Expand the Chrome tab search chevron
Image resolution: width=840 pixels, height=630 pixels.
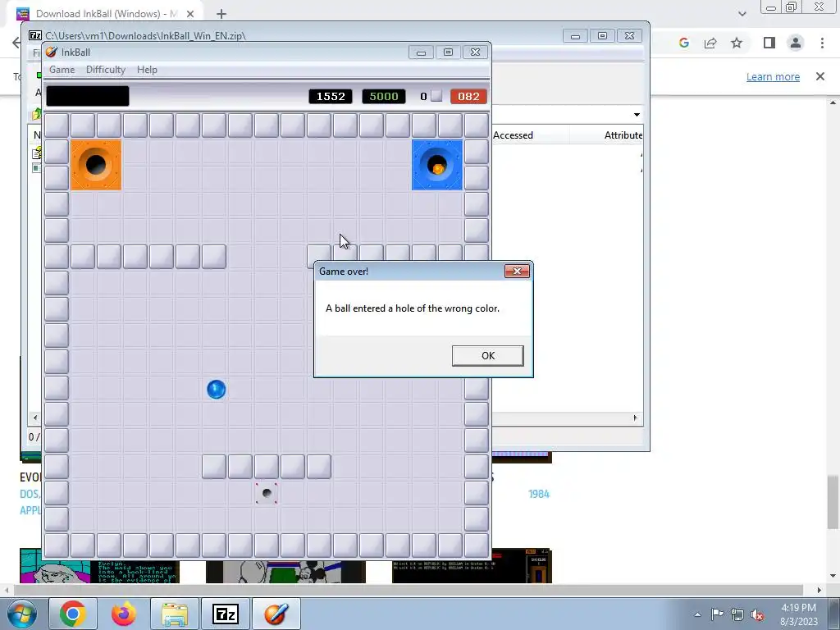[742, 14]
